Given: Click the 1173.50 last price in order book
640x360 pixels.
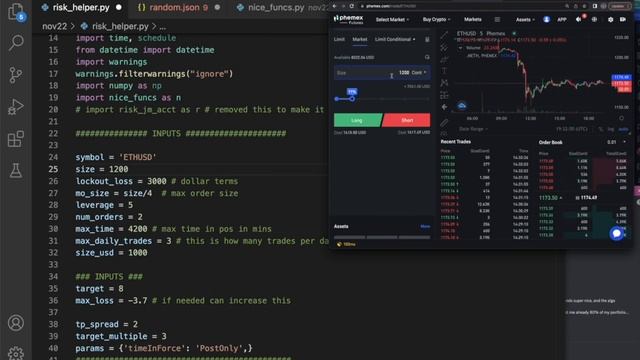Looking at the screenshot, I should tap(548, 198).
